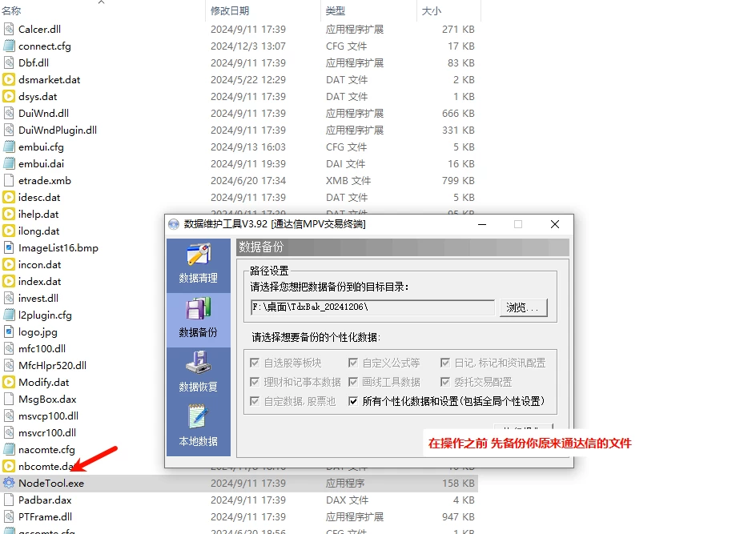
Task: Select the Dbf.dll file name
Action: coord(34,62)
